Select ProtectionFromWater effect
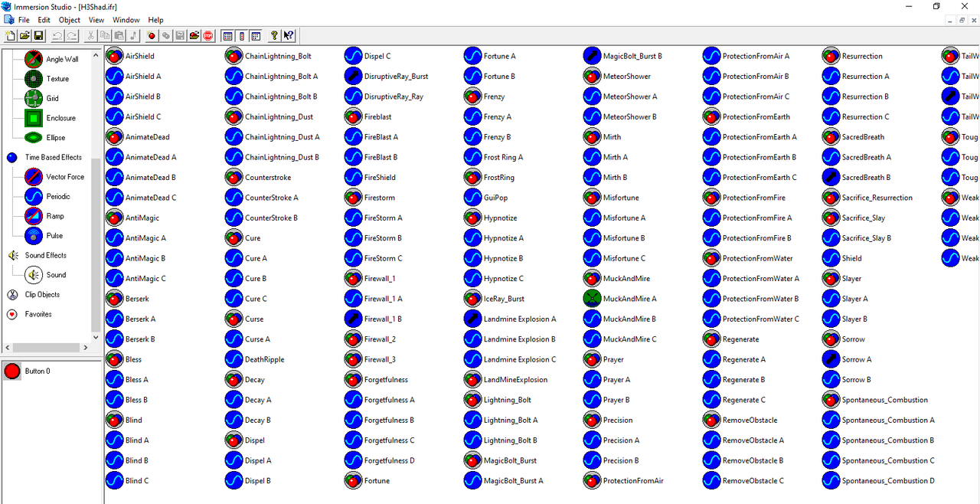The width and height of the screenshot is (980, 504). point(748,258)
